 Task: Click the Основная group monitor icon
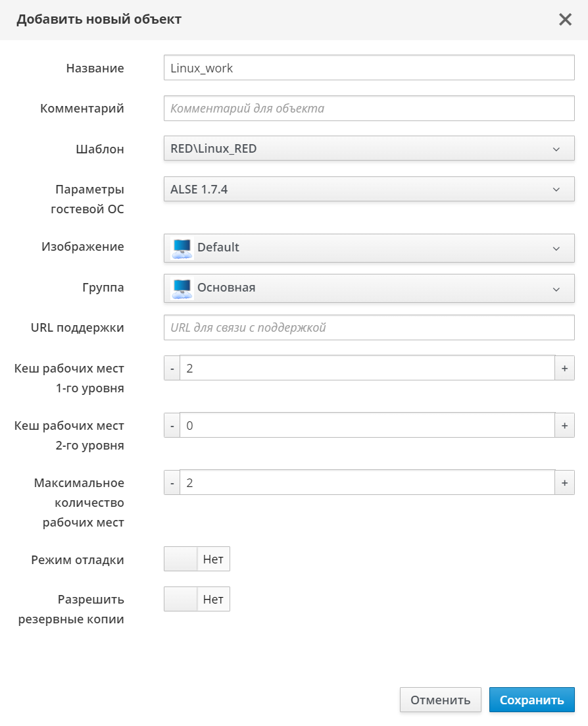click(x=182, y=288)
